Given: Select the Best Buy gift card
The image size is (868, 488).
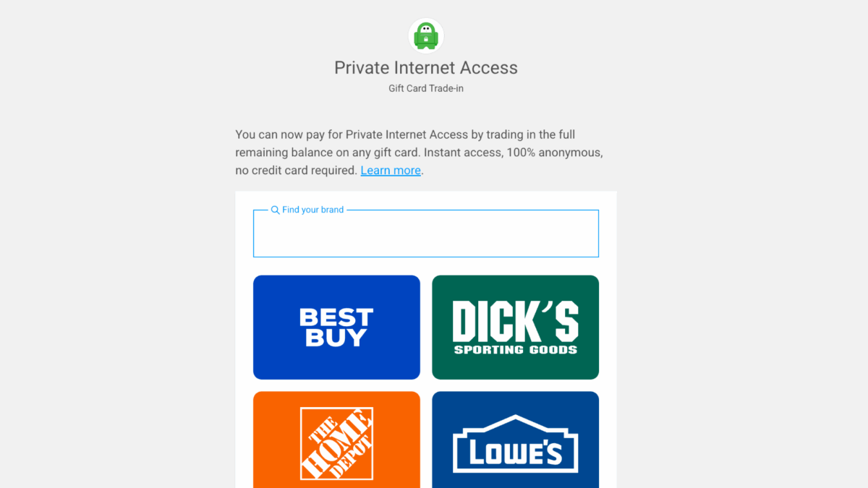Looking at the screenshot, I should 336,327.
